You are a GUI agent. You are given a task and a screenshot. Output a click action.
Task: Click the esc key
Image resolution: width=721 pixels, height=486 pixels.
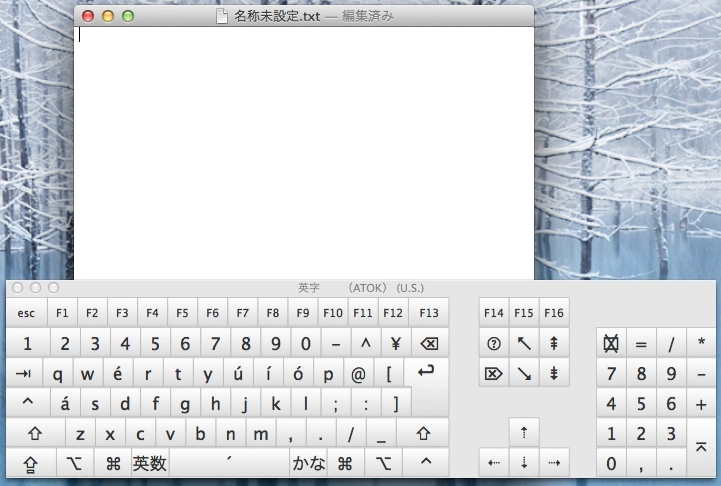(x=26, y=313)
